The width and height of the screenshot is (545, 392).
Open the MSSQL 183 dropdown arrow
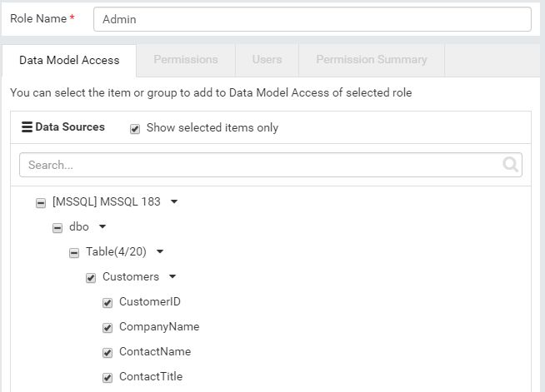[x=174, y=201]
